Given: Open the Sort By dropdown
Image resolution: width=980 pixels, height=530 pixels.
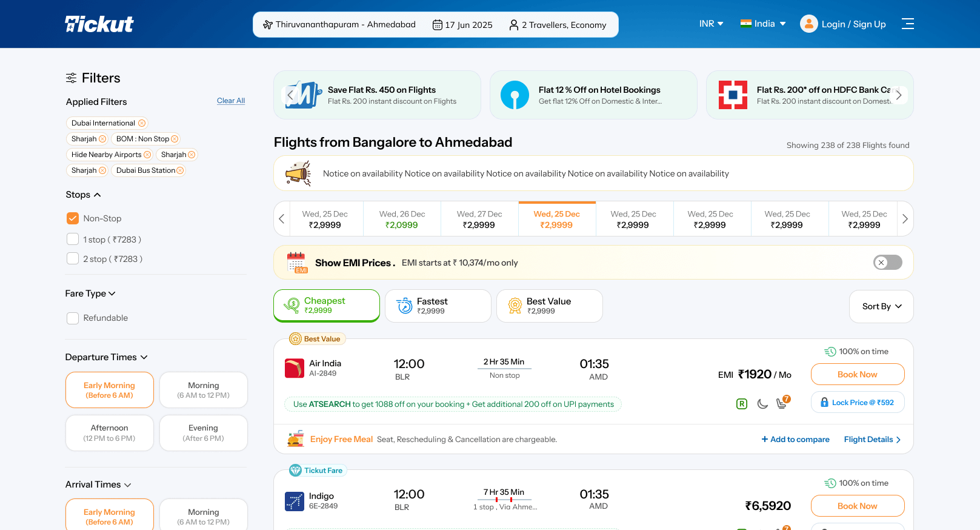Looking at the screenshot, I should (882, 306).
